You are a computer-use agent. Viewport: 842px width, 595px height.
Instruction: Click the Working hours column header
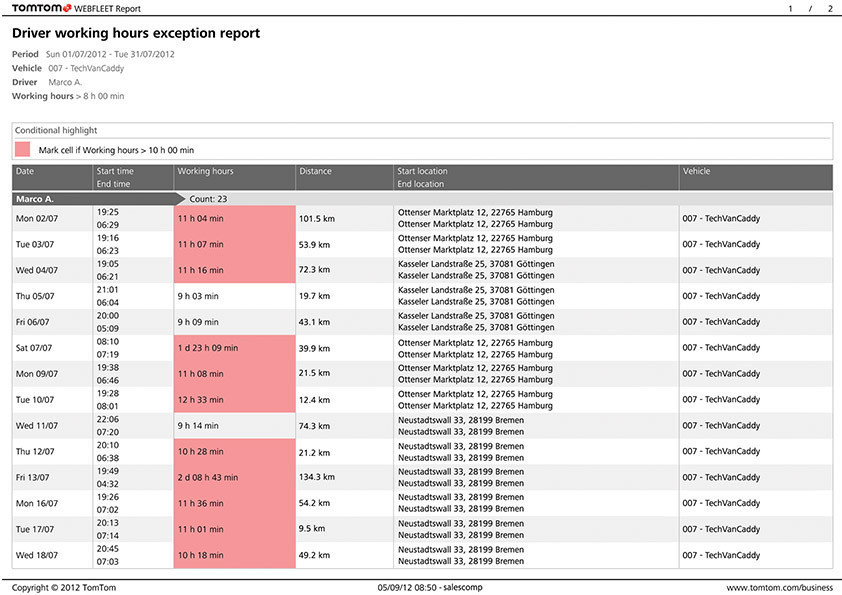point(205,171)
